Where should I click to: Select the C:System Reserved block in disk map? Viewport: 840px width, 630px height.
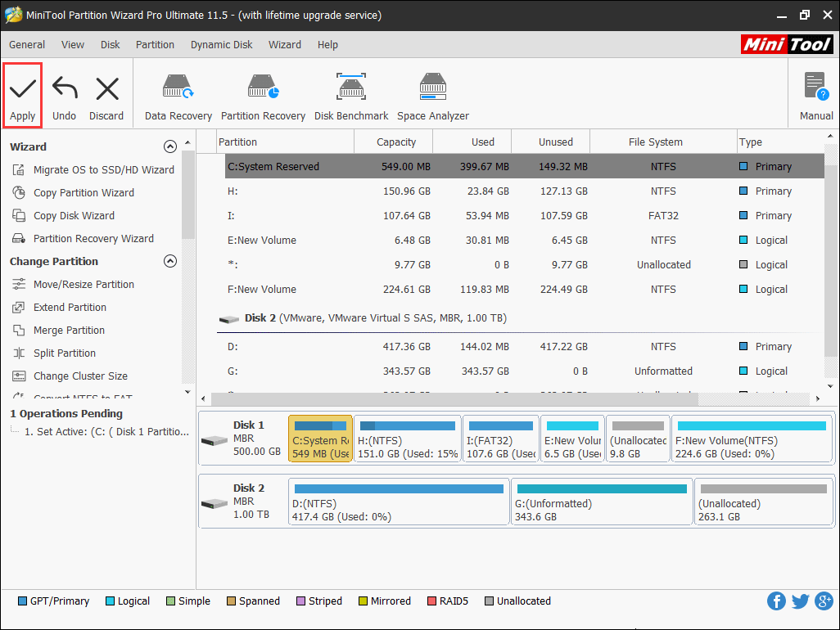[x=320, y=439]
